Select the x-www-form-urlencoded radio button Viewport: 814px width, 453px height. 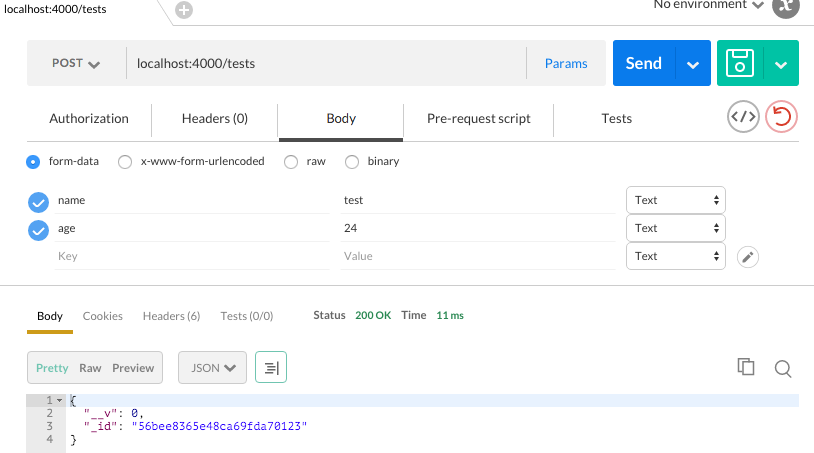coord(125,162)
